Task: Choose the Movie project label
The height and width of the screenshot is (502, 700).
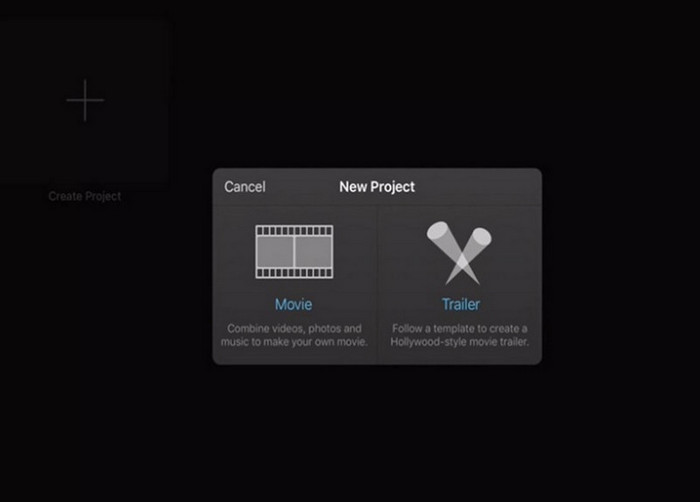Action: click(x=293, y=305)
